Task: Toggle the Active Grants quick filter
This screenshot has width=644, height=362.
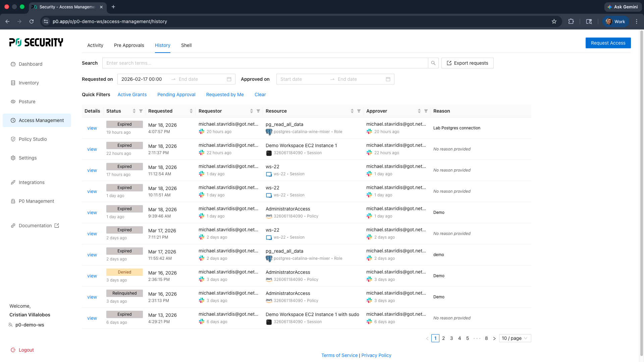Action: click(132, 95)
